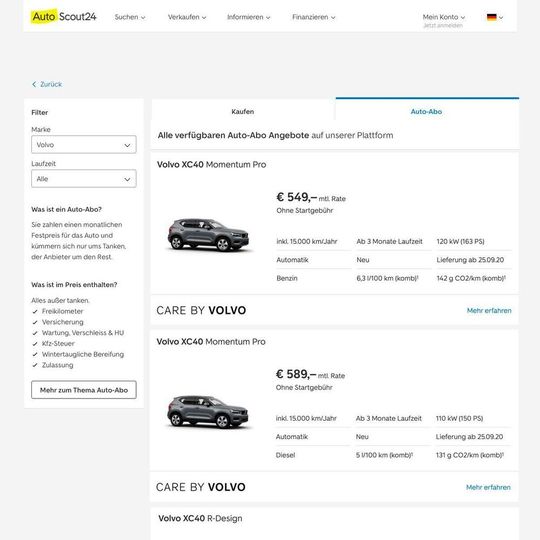The image size is (540, 540).
Task: Expand the Mein Konto menu
Action: (444, 17)
